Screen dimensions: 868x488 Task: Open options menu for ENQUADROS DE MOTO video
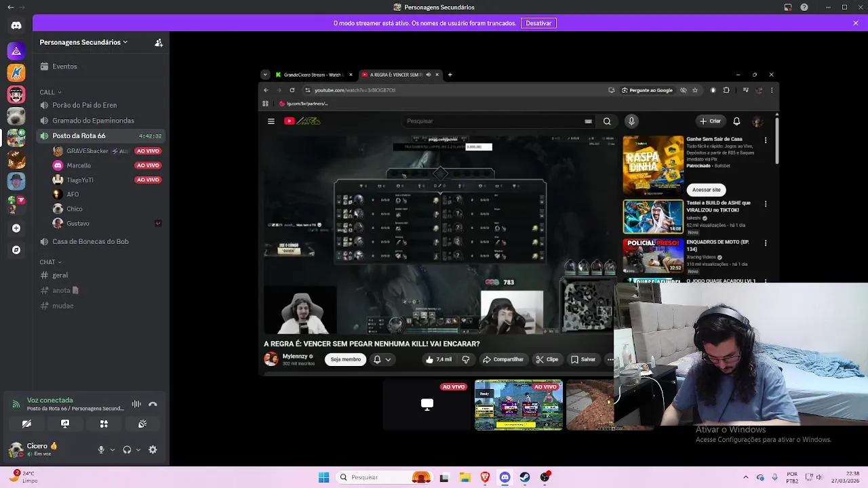pos(766,243)
